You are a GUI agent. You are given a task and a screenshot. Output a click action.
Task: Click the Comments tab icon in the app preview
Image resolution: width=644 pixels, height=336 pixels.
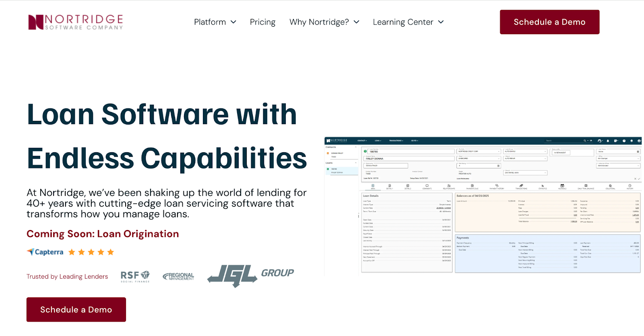pos(427,187)
